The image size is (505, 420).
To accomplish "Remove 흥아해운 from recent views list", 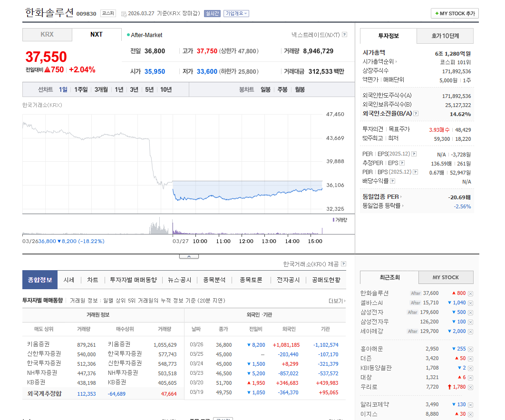I will (471, 349).
